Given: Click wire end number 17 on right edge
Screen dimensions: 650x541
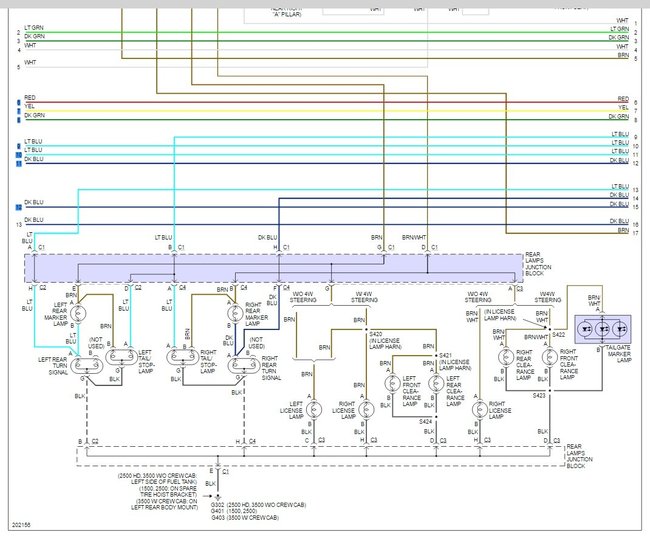Looking at the screenshot, I should coord(635,233).
